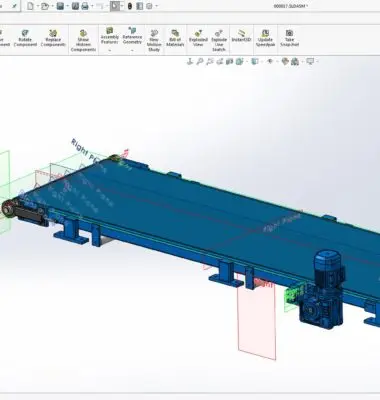380x400 pixels.
Task: Select the red Right plane below the conveyor
Action: point(257,317)
